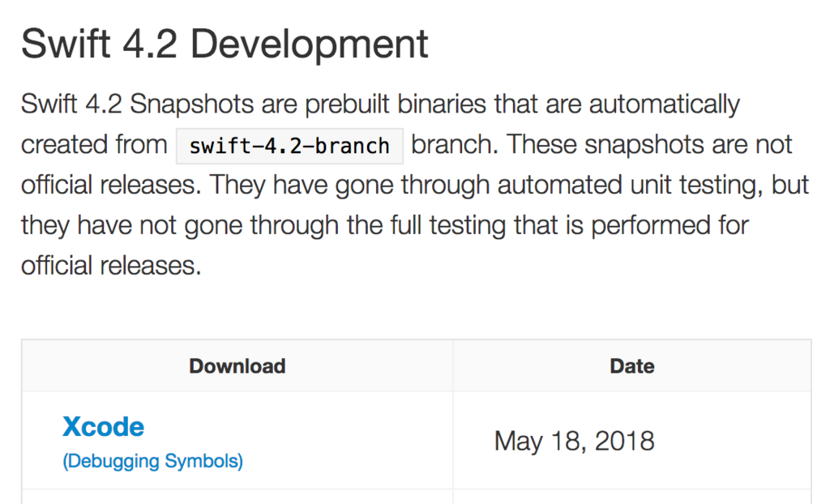This screenshot has width=830, height=504.
Task: Open the Debugging Symbols link
Action: 153,461
